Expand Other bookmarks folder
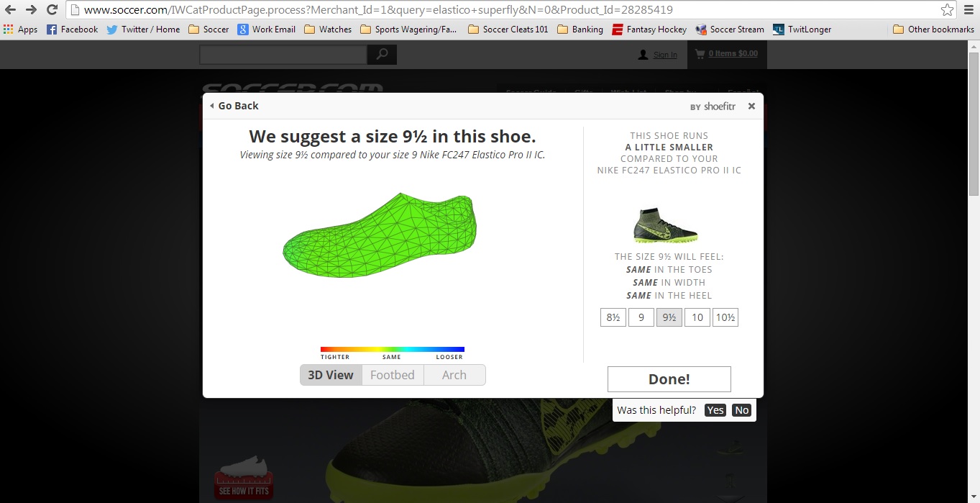Viewport: 980px width, 503px height. pyautogui.click(x=933, y=30)
